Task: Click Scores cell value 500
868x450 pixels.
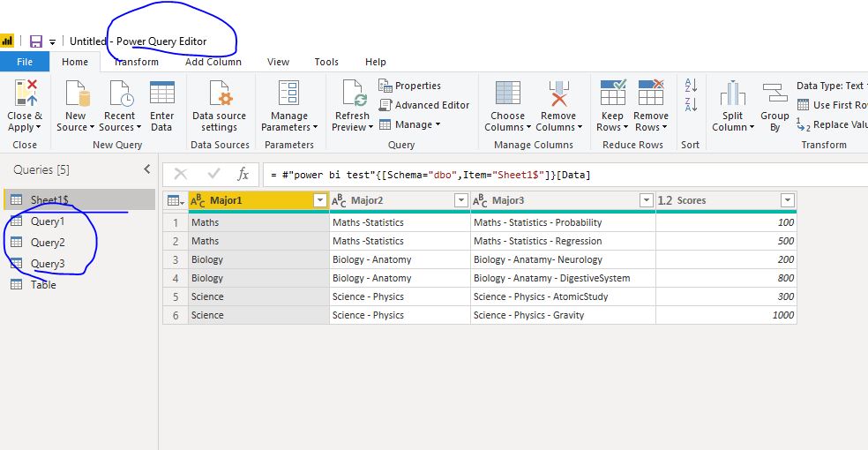Action: coord(726,241)
